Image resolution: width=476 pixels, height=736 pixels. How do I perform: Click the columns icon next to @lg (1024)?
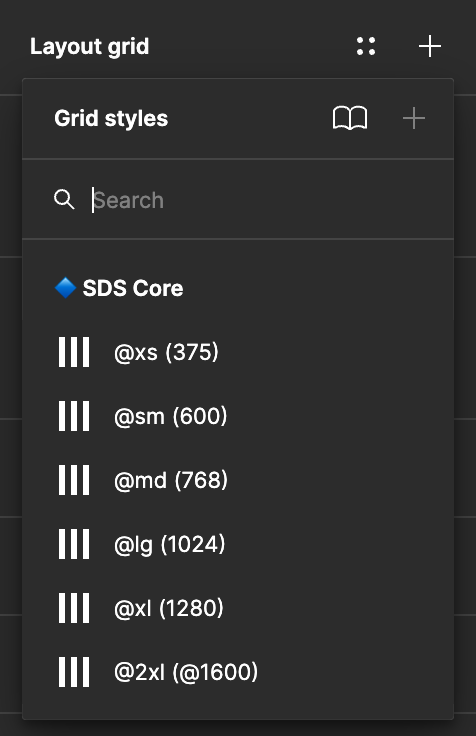pyautogui.click(x=74, y=544)
